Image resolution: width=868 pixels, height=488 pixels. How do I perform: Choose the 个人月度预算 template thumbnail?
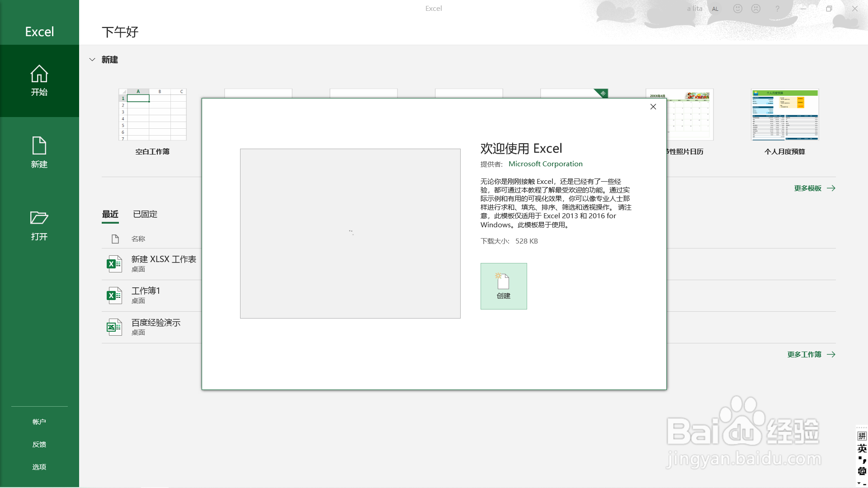[785, 115]
